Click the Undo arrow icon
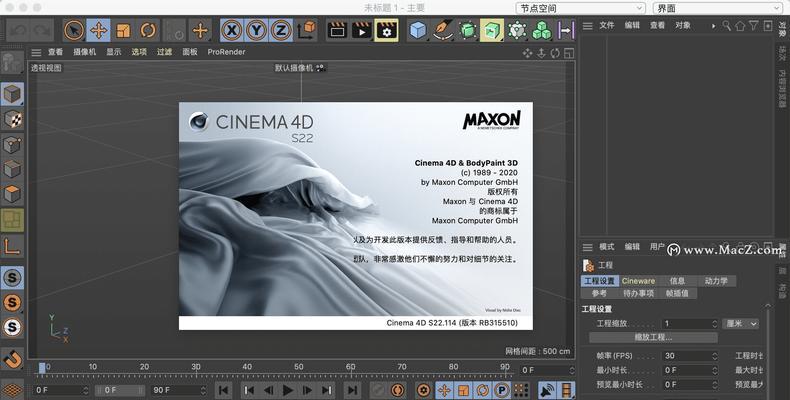790x400 pixels. [x=19, y=31]
